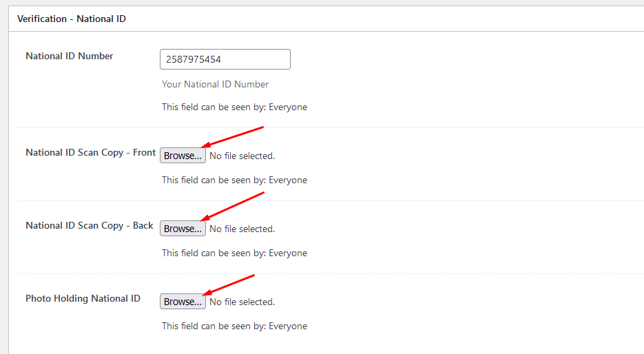Click visibility text under Photo Holding National ID

(x=234, y=326)
